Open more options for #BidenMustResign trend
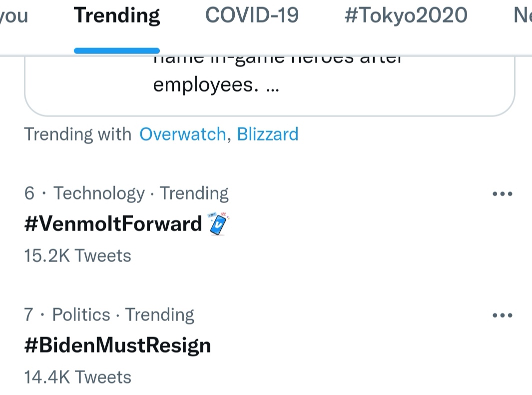Viewport: 532px width, 395px height. point(502,315)
